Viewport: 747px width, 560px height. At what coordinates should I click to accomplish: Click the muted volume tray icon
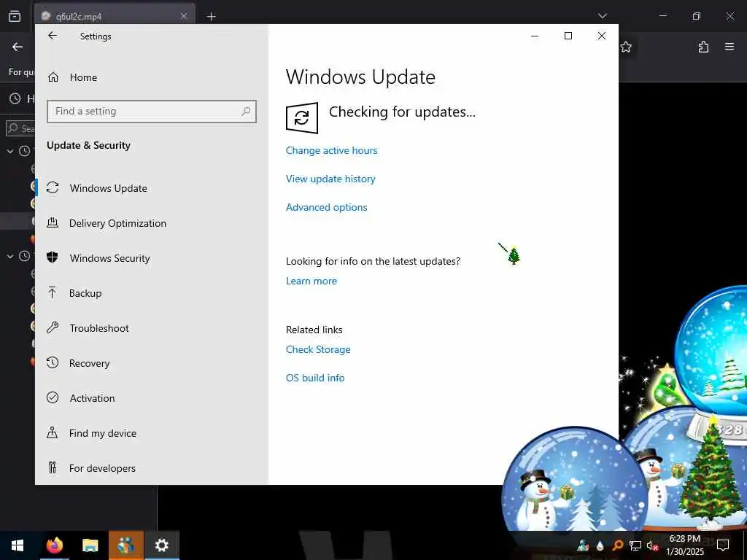(652, 545)
